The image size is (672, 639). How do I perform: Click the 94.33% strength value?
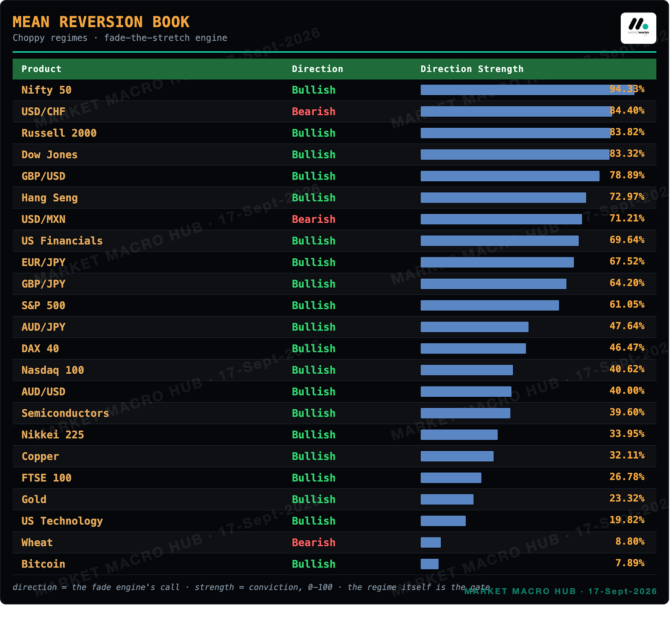pos(627,89)
